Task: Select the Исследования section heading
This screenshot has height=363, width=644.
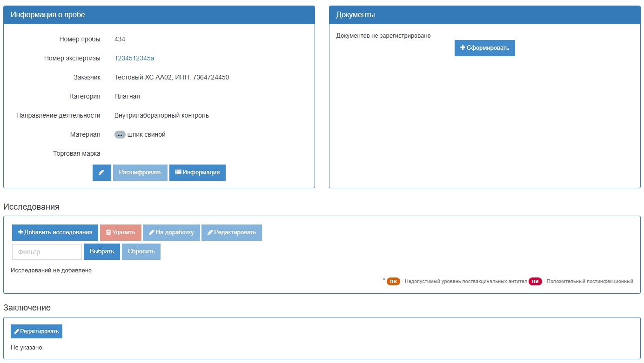Action: (x=31, y=207)
